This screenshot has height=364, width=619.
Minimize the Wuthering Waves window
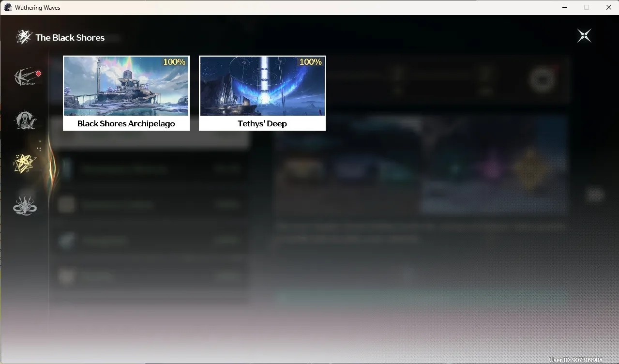coord(565,7)
